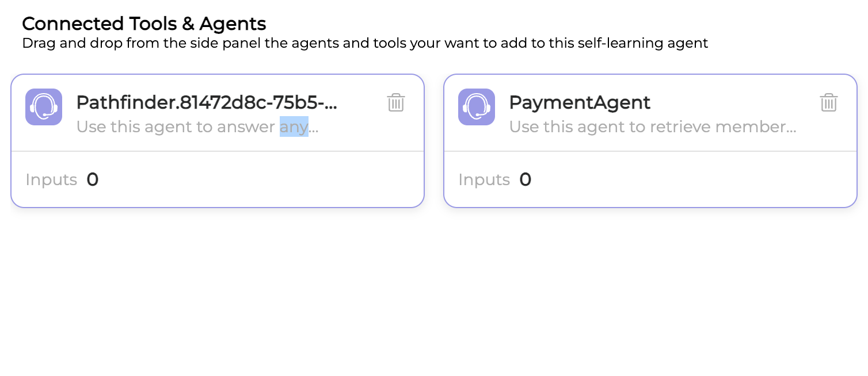Click the trash icon on the Pathfinder card
Image resolution: width=868 pixels, height=376 pixels.
click(395, 103)
